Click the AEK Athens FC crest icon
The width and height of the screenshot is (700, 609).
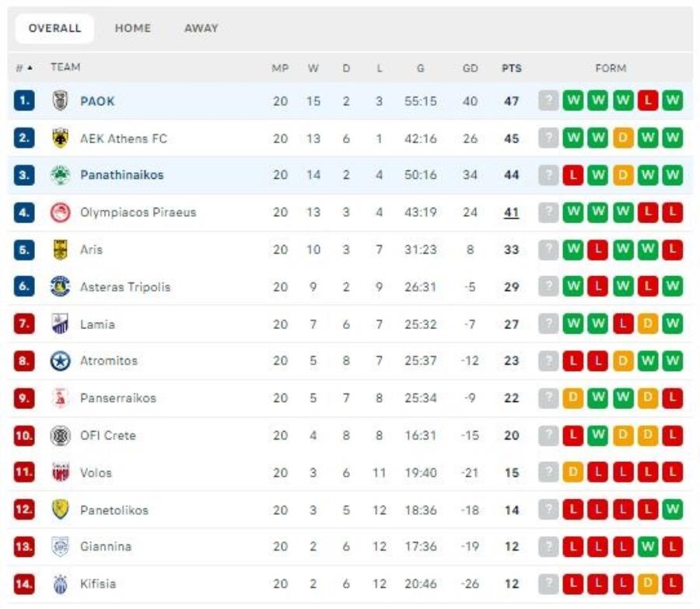pos(60,138)
